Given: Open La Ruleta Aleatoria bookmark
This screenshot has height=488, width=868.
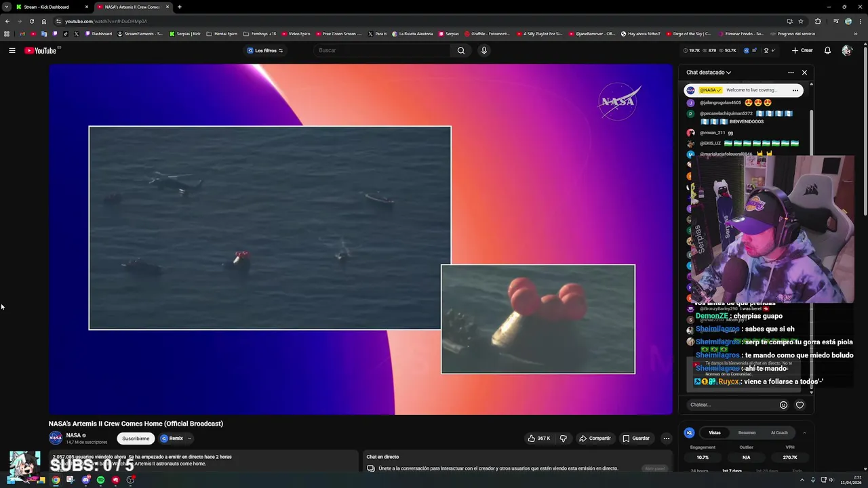Looking at the screenshot, I should pos(412,34).
